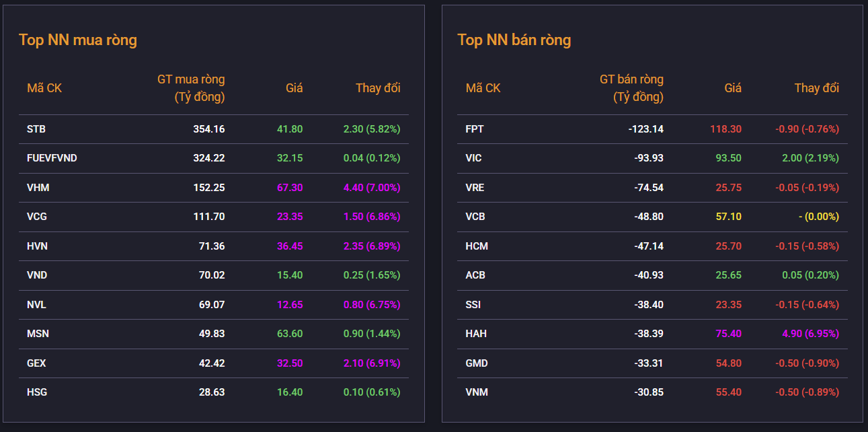Select HAH change 4.90 (6.95%)
The height and width of the screenshot is (432, 868).
[810, 334]
